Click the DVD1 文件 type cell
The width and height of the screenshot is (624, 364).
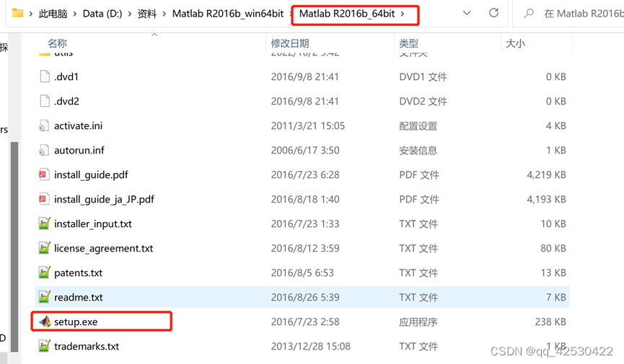pyautogui.click(x=423, y=77)
